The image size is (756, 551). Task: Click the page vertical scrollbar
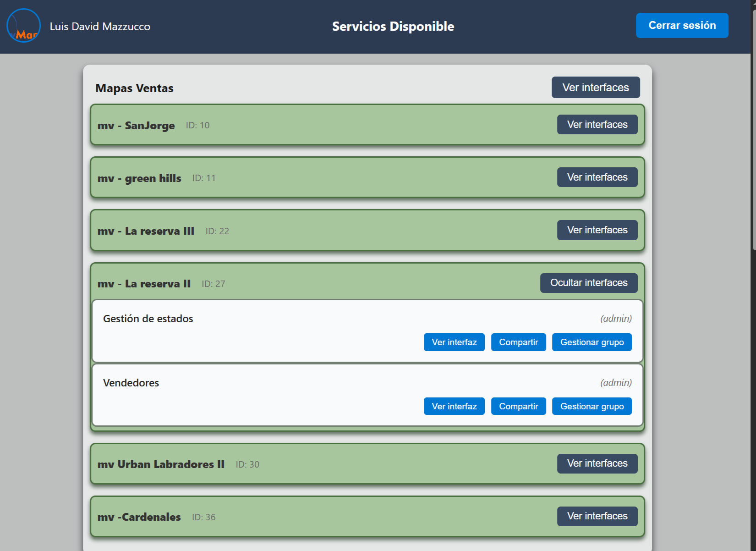coord(753,138)
